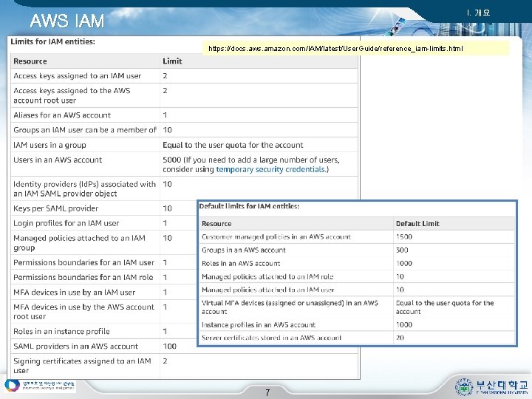Click 'Default limits for IAM entities:' heading
The width and height of the screenshot is (532, 399).
(x=249, y=206)
